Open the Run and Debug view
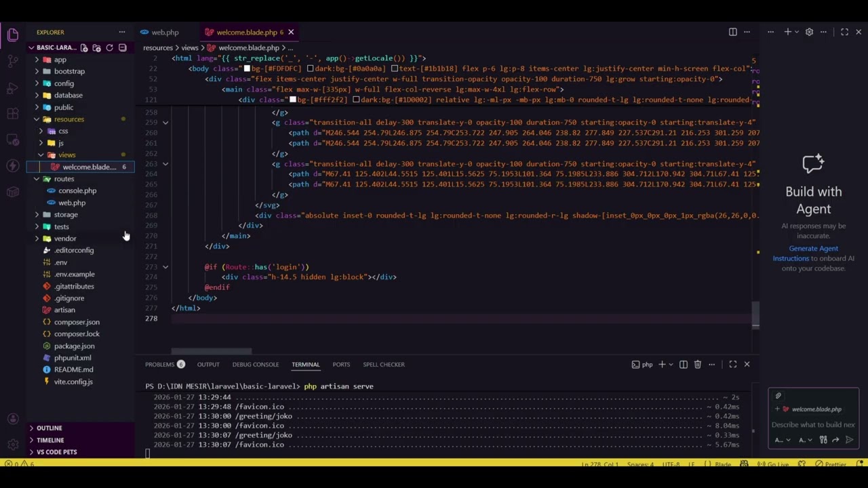Image resolution: width=868 pixels, height=488 pixels. (x=13, y=88)
